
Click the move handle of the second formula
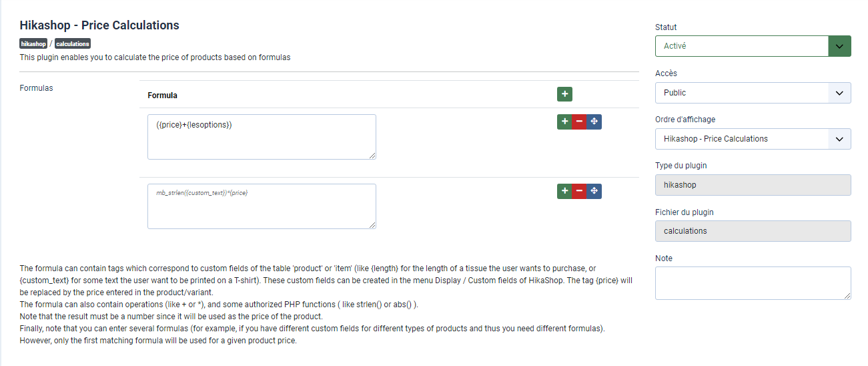point(594,191)
